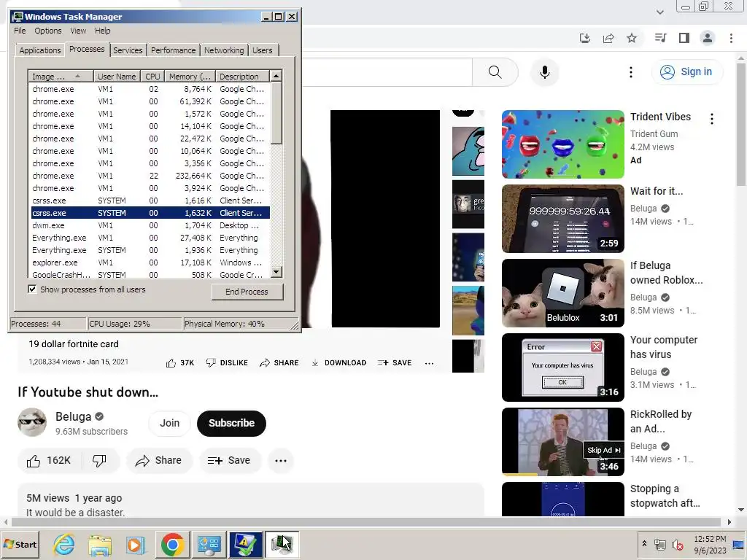The width and height of the screenshot is (747, 560).
Task: Sort processes by CPU column header
Action: 153,76
